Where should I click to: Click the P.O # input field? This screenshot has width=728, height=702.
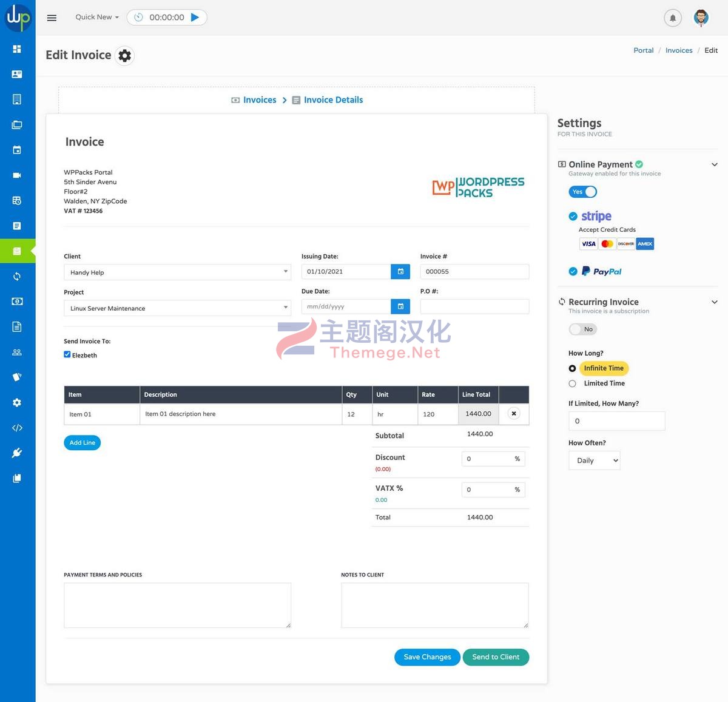point(474,306)
